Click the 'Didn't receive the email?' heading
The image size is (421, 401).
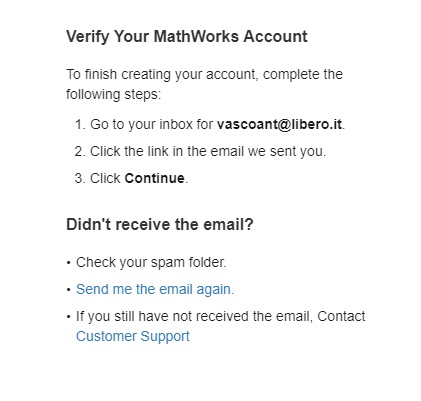(160, 224)
